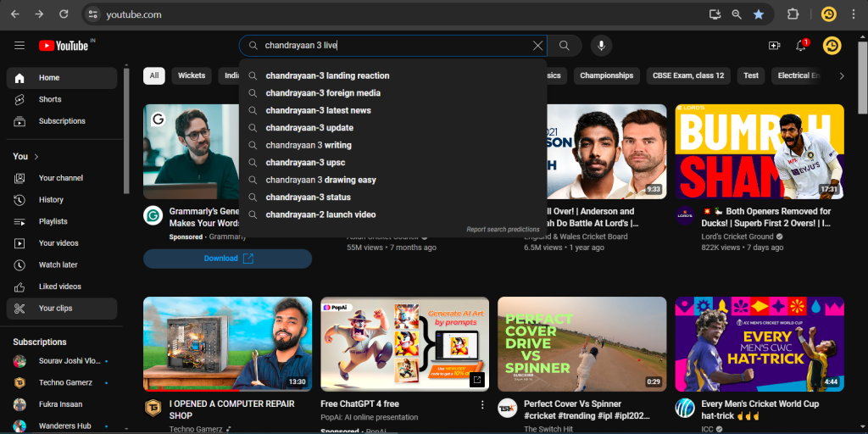Open Techno Gamerz subscription
Viewport: 868px width, 434px height.
click(x=61, y=382)
